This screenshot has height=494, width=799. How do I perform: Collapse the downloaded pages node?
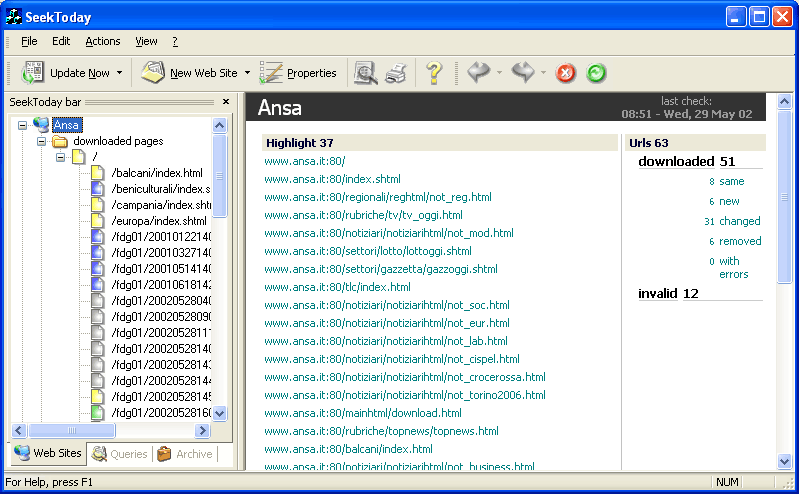coord(41,141)
